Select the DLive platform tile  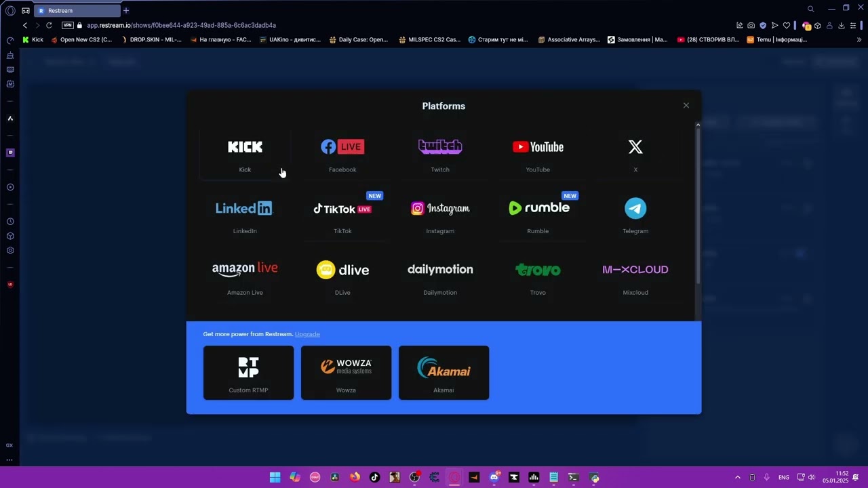(342, 279)
